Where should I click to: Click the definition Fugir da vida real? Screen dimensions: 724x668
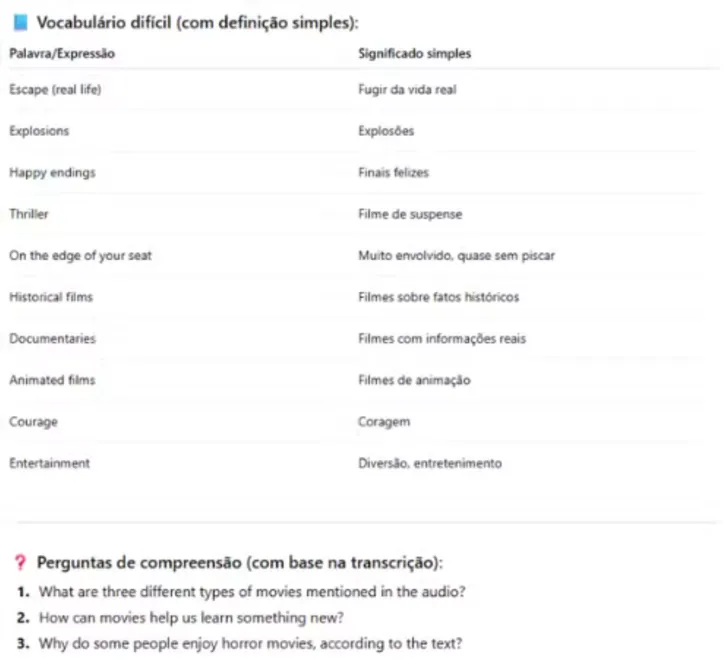point(407,90)
